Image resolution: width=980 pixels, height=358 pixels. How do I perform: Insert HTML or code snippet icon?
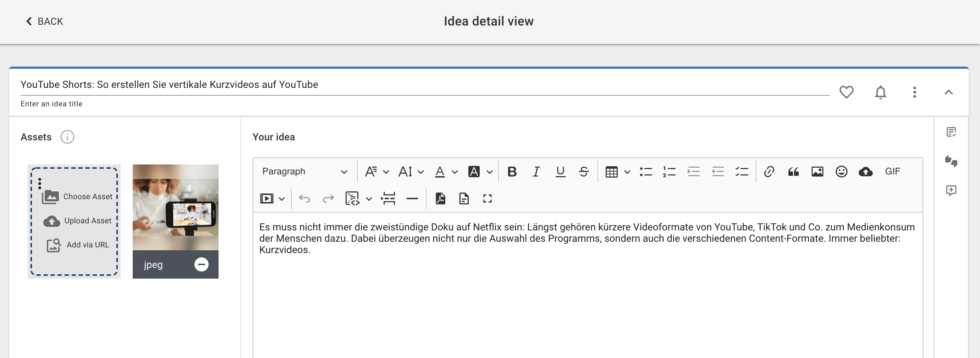click(x=352, y=198)
